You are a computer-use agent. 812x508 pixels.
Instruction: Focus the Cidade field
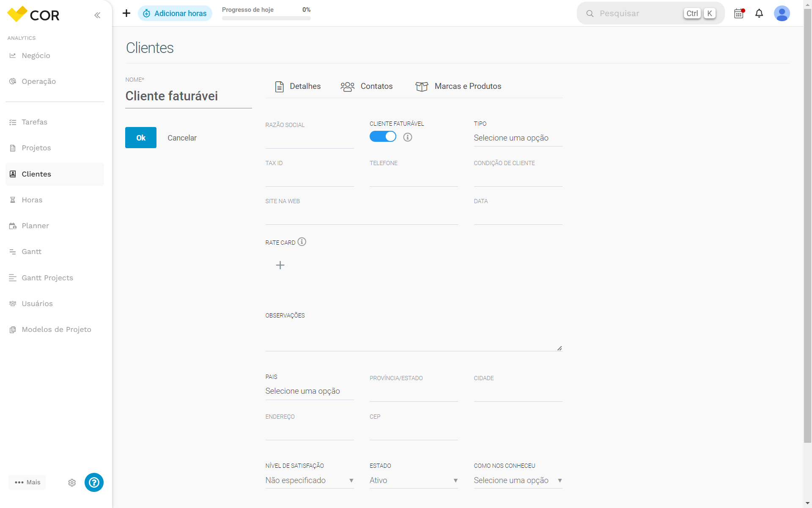[x=518, y=393]
